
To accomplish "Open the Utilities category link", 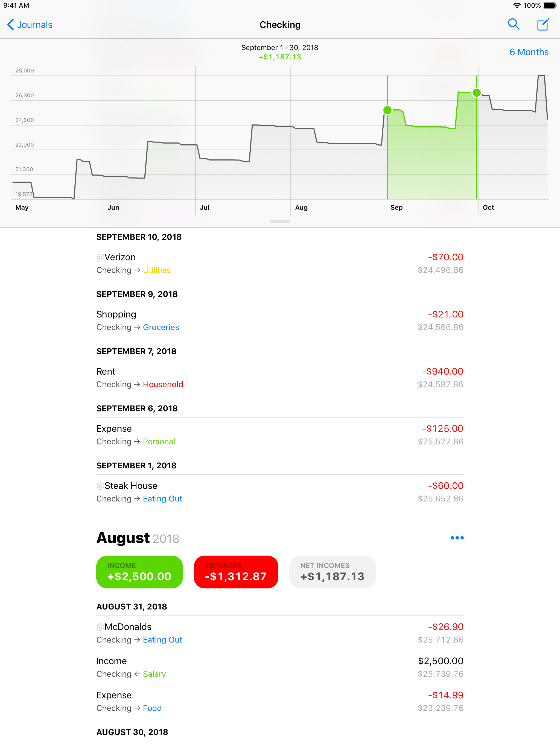I will 157,270.
